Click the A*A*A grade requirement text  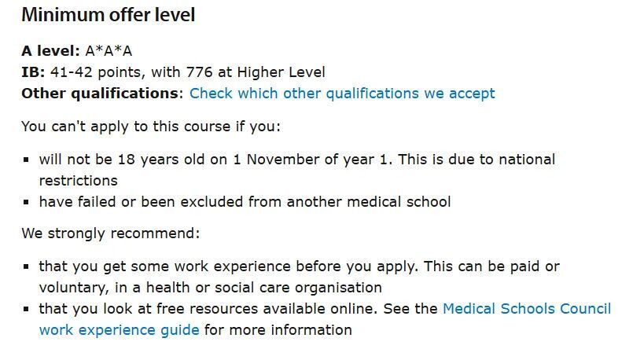(x=109, y=52)
